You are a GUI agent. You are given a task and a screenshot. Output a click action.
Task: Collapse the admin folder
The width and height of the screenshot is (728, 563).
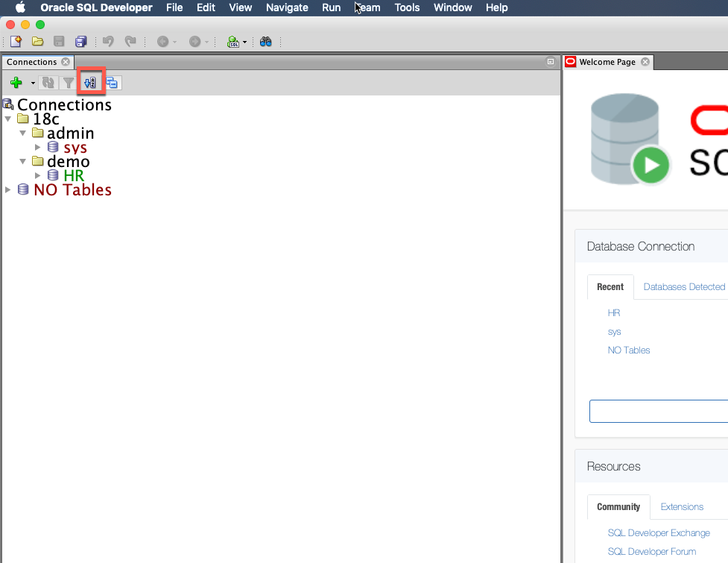[x=23, y=133]
